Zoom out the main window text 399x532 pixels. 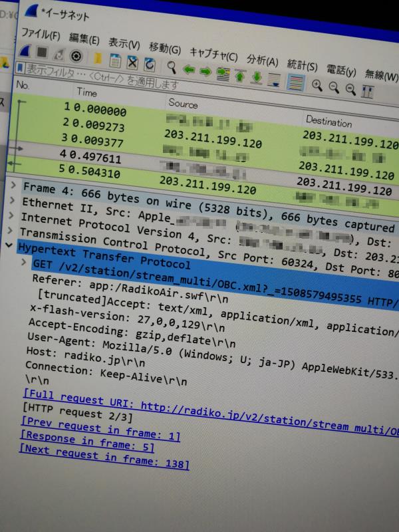[334, 88]
